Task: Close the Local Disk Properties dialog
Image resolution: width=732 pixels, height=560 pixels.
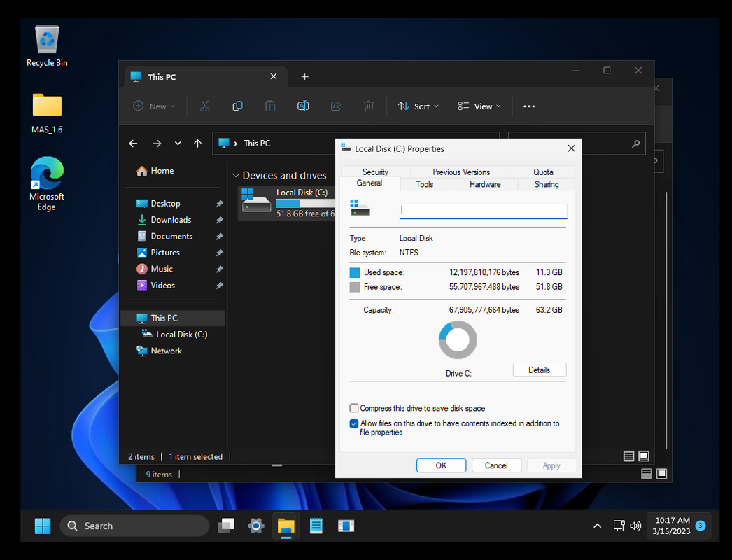Action: [572, 148]
